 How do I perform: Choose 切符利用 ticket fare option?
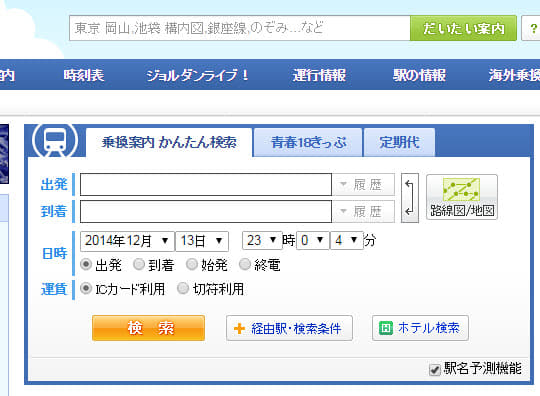[183, 288]
